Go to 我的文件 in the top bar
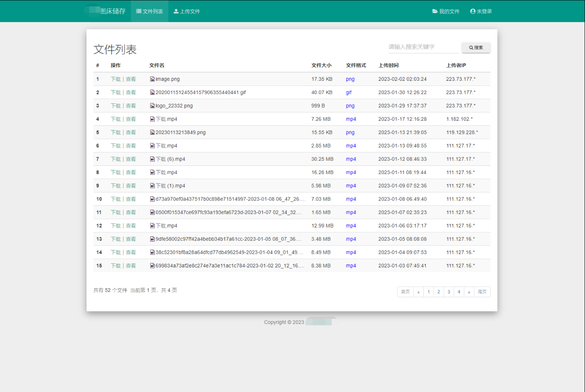 coord(446,11)
